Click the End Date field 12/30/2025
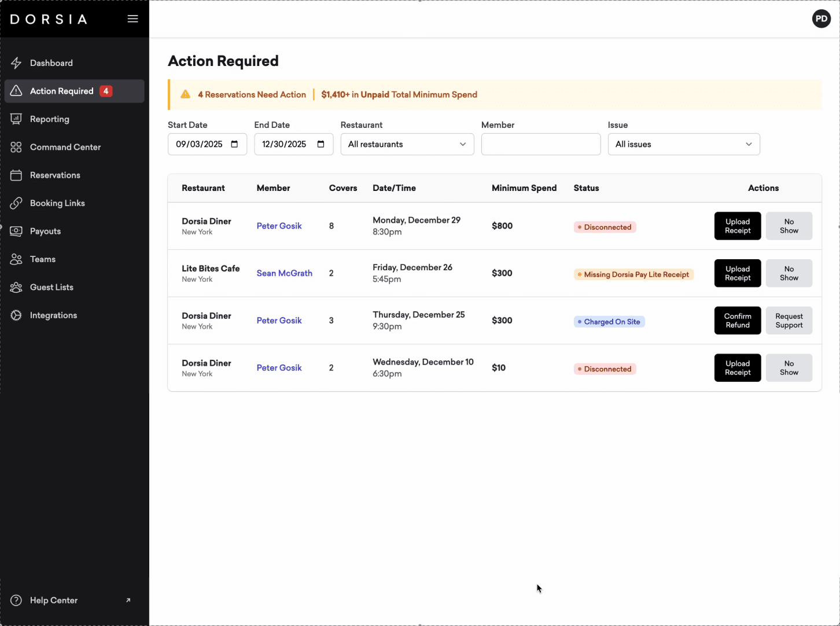840x626 pixels. (294, 144)
